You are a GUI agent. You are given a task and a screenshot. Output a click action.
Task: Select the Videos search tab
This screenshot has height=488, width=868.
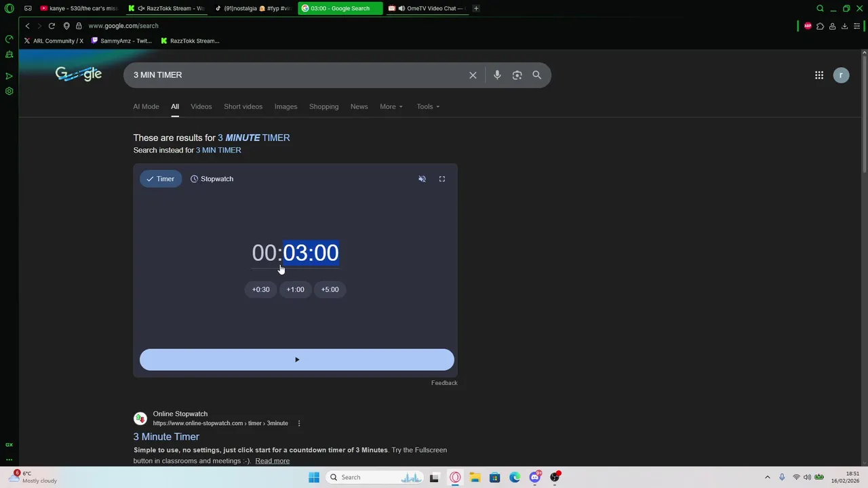[201, 106]
